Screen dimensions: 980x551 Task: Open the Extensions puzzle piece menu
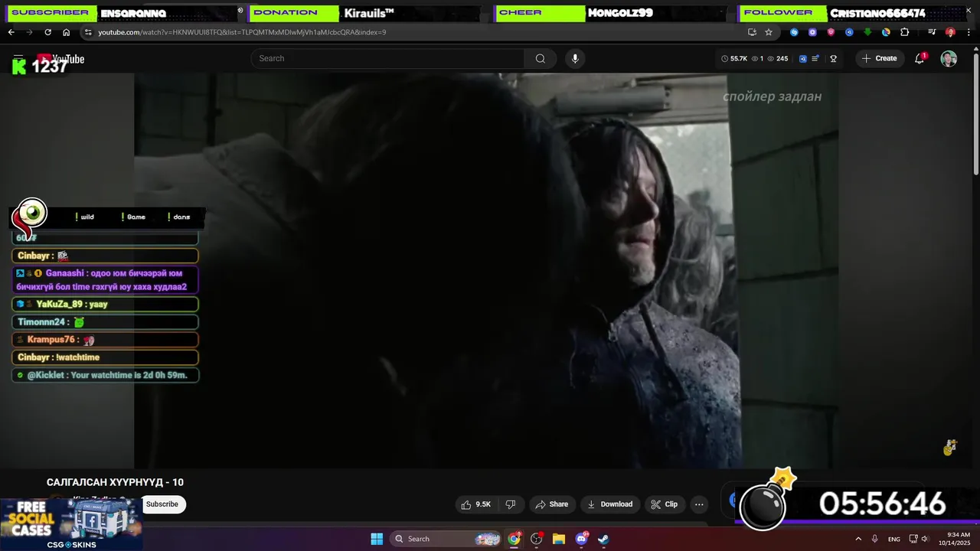pos(904,32)
